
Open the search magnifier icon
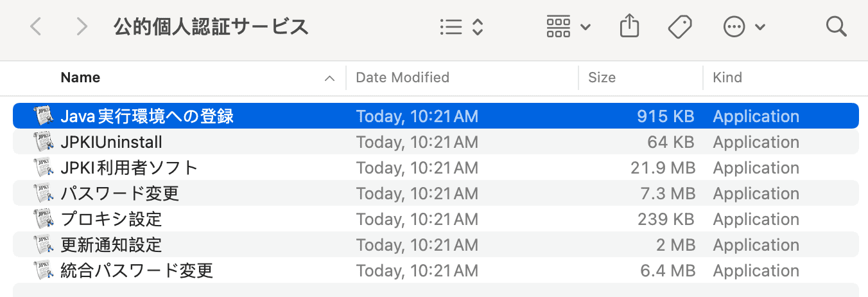(x=836, y=27)
